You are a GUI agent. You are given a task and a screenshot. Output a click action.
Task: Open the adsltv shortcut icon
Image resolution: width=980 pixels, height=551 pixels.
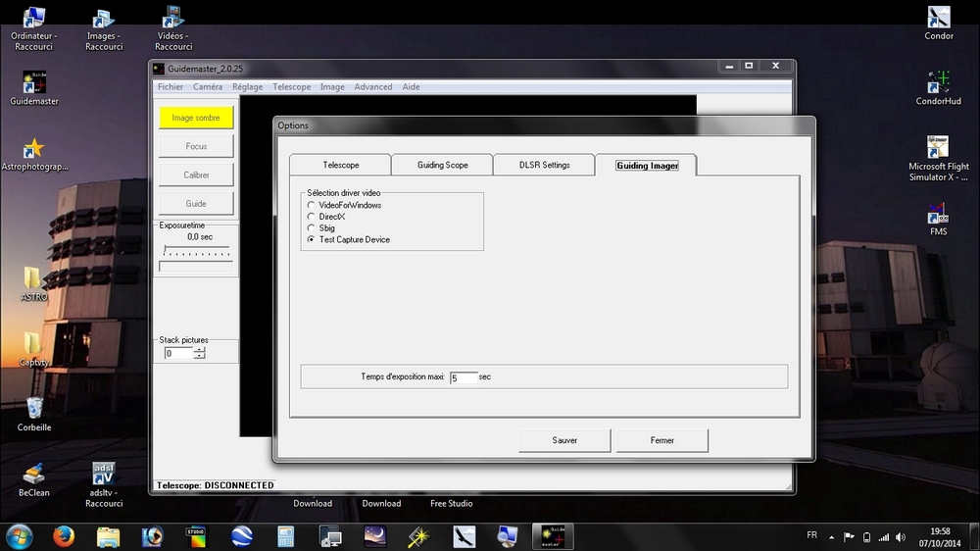click(x=104, y=484)
